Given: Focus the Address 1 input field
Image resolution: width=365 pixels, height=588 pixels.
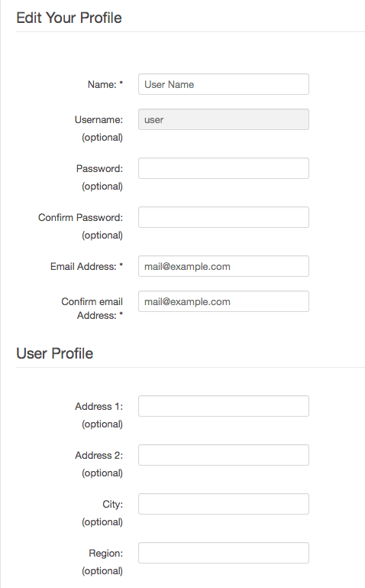Looking at the screenshot, I should tap(224, 406).
